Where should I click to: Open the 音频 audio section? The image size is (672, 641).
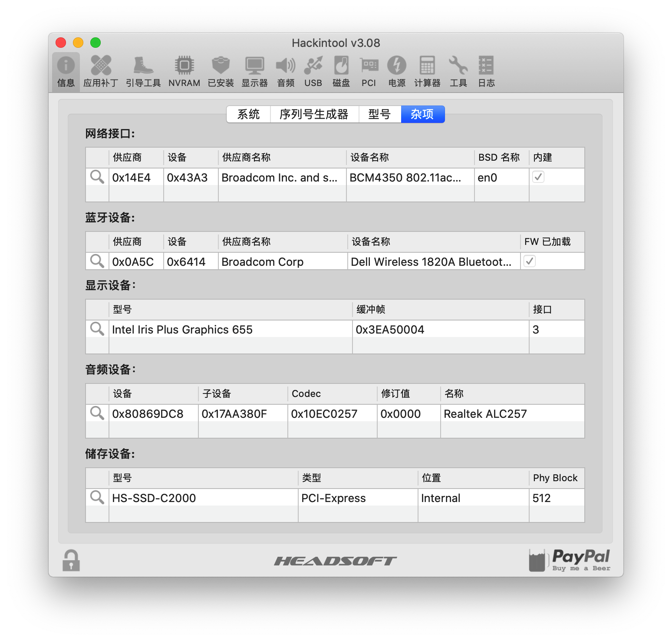(x=286, y=72)
